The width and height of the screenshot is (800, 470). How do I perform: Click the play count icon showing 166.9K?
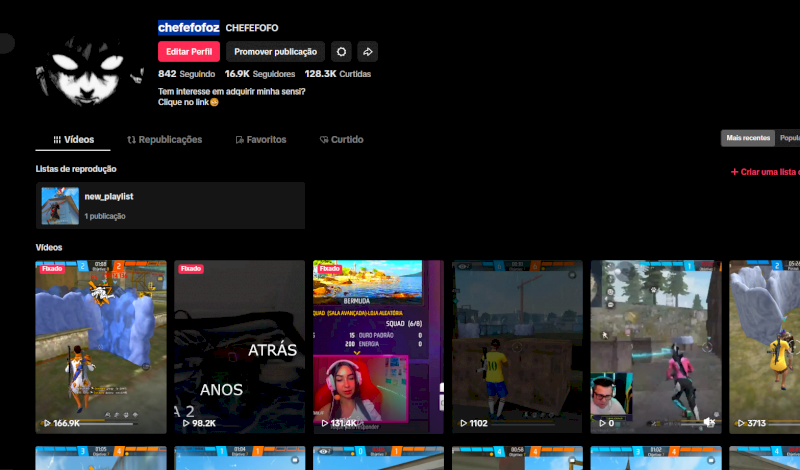click(46, 423)
